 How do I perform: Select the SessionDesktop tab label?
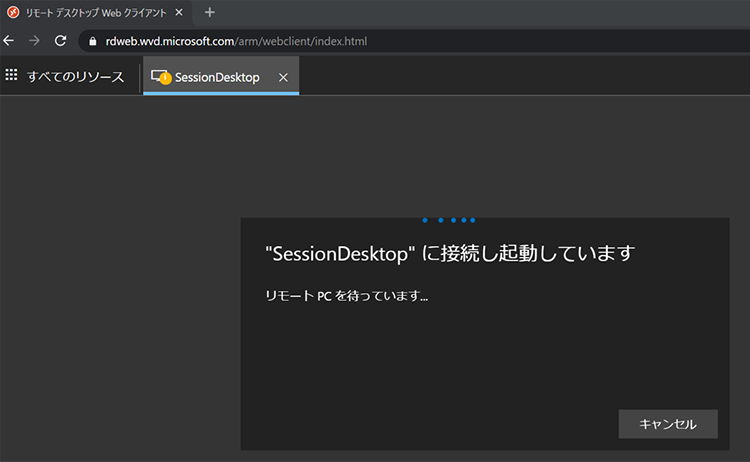[217, 77]
